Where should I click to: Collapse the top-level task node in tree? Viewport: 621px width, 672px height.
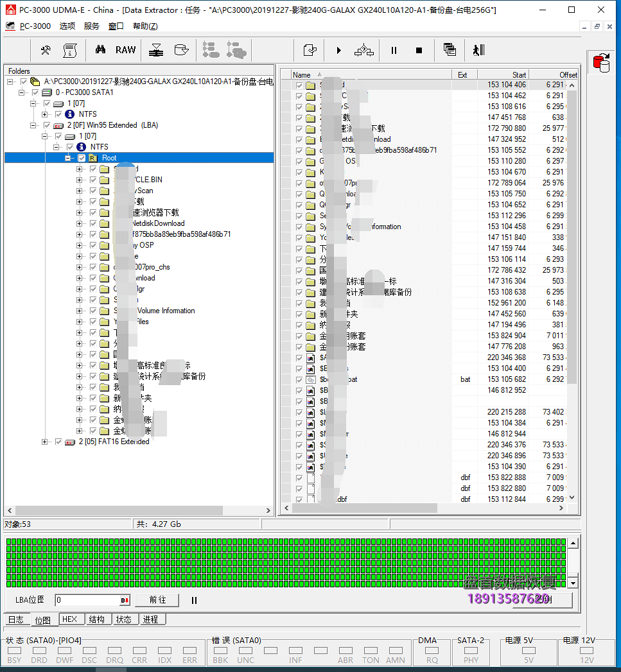10,82
